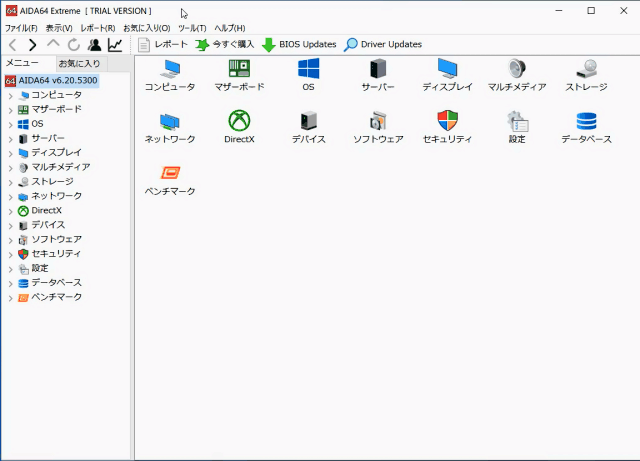Image resolution: width=640 pixels, height=461 pixels.
Task: Open the ストレージ icon in main pane
Action: click(587, 69)
